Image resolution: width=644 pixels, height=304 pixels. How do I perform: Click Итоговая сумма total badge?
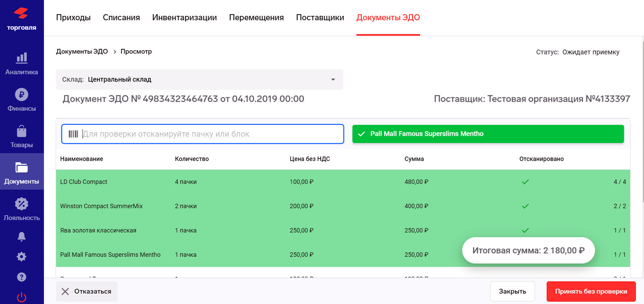click(529, 250)
